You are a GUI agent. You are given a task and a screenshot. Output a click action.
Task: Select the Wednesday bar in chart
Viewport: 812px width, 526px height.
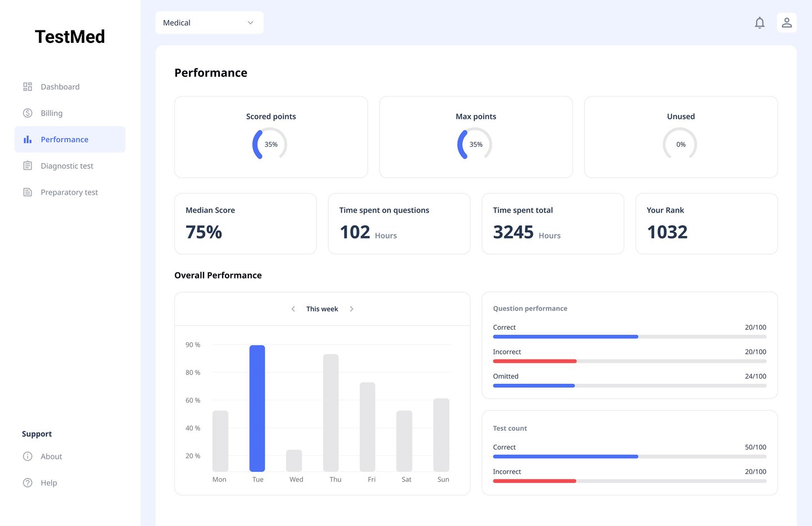tap(294, 461)
